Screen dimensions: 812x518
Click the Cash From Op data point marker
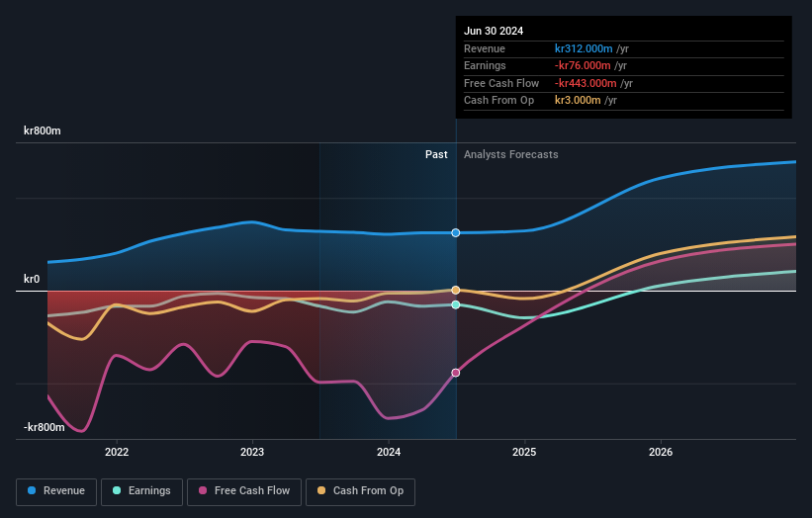coord(456,291)
